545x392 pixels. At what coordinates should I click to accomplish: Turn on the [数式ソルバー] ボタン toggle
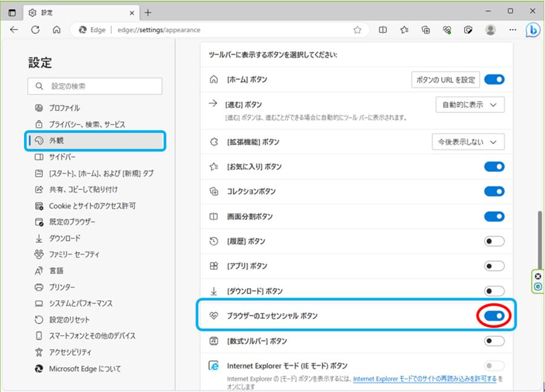494,341
